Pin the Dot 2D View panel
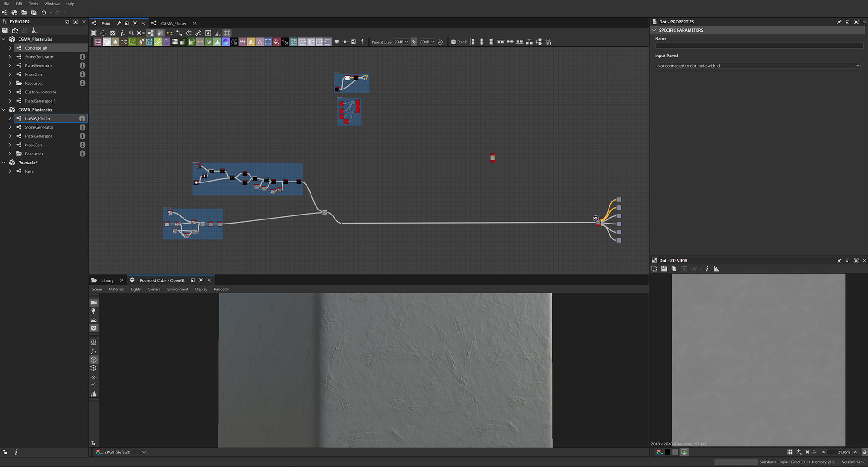Viewport: 868px width, 467px height. tap(839, 261)
